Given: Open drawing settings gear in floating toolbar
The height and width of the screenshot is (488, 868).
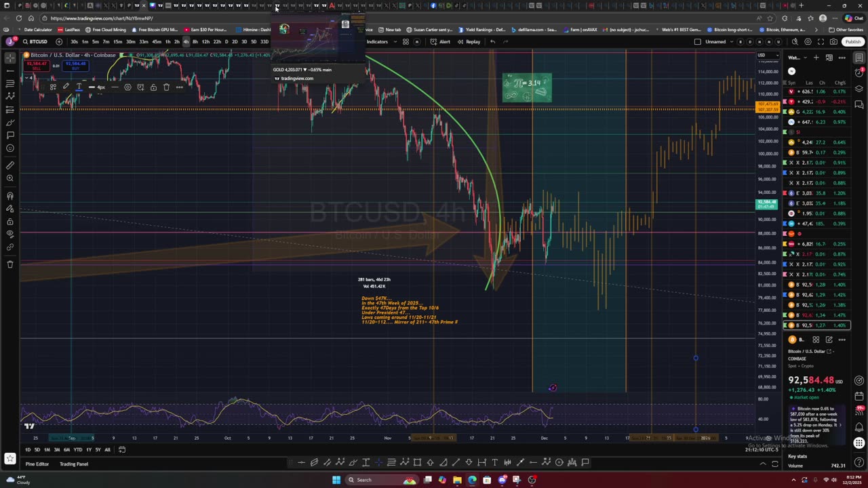Looking at the screenshot, I should pyautogui.click(x=127, y=87).
